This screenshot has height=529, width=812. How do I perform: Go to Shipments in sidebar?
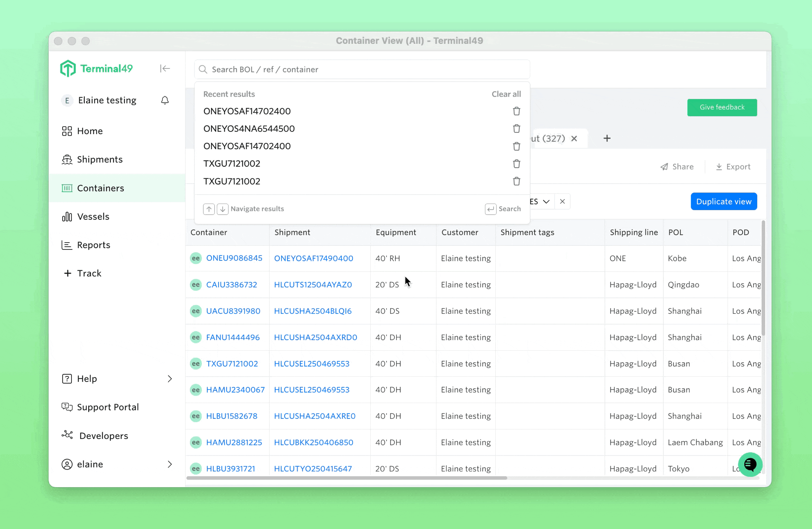click(x=99, y=159)
